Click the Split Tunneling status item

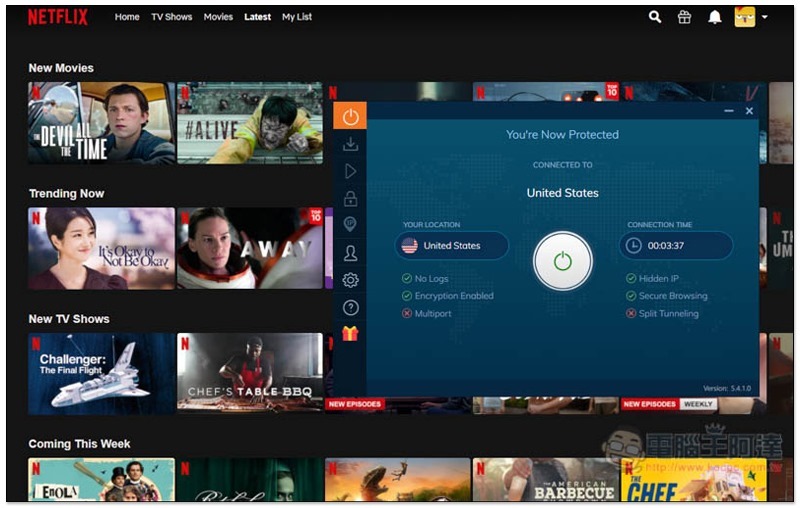pos(662,313)
